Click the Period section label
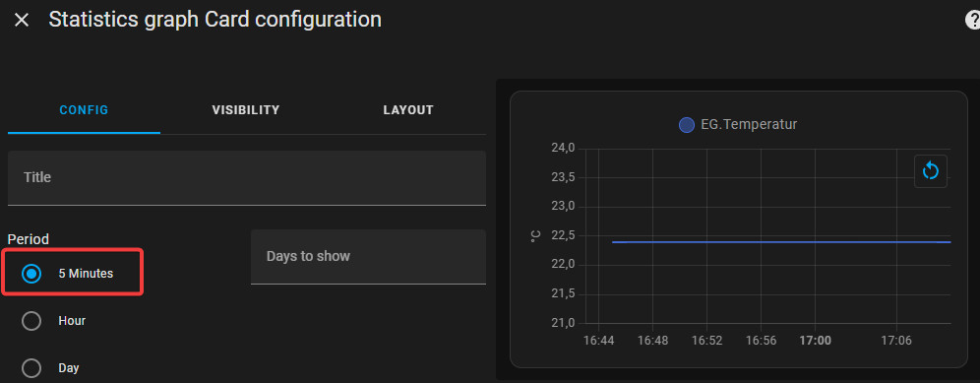 (29, 239)
